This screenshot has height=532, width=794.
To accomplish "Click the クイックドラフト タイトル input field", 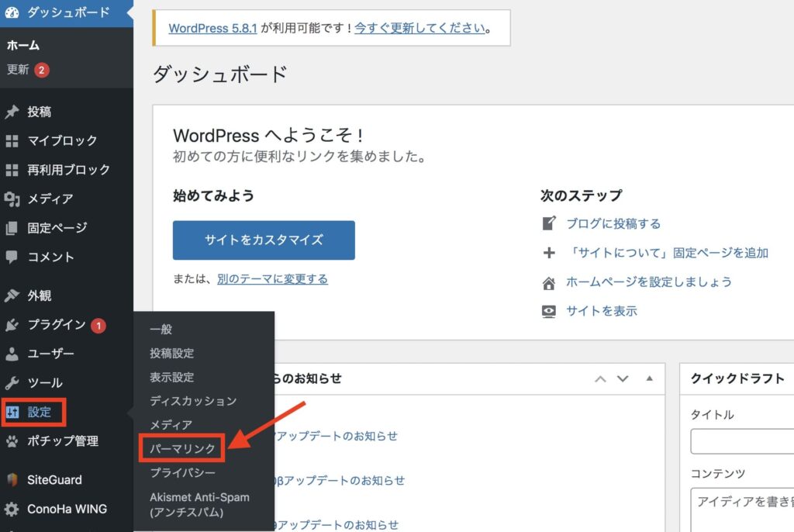I will click(x=742, y=441).
